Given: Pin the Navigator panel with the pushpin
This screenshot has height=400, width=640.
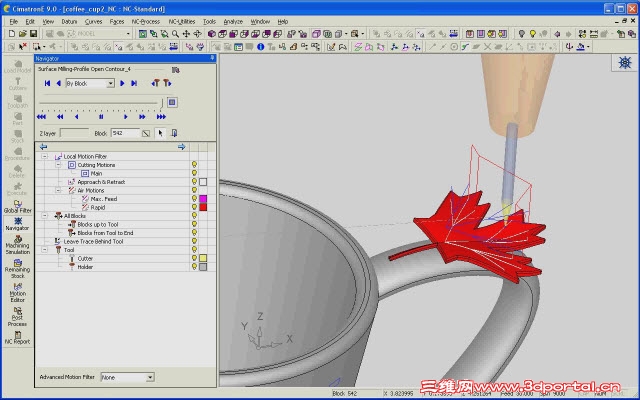Looking at the screenshot, I should [212, 58].
